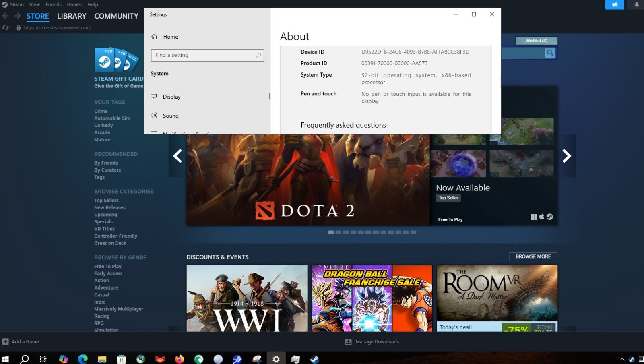Open Steam announcements megaphone button
This screenshot has width=644, height=364.
(615, 5)
